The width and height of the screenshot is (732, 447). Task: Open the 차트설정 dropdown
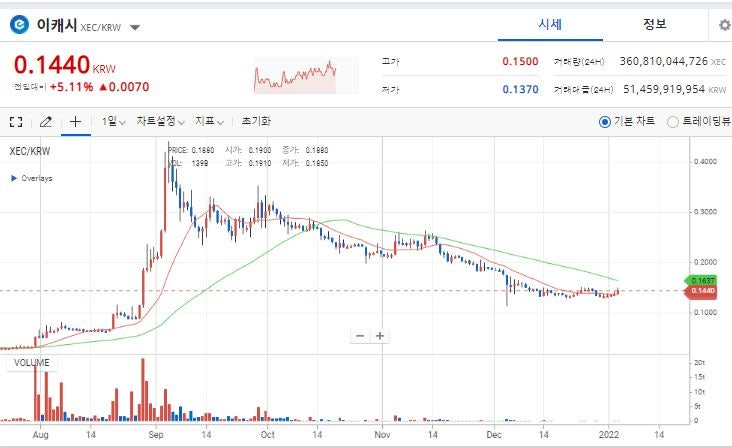[x=161, y=121]
